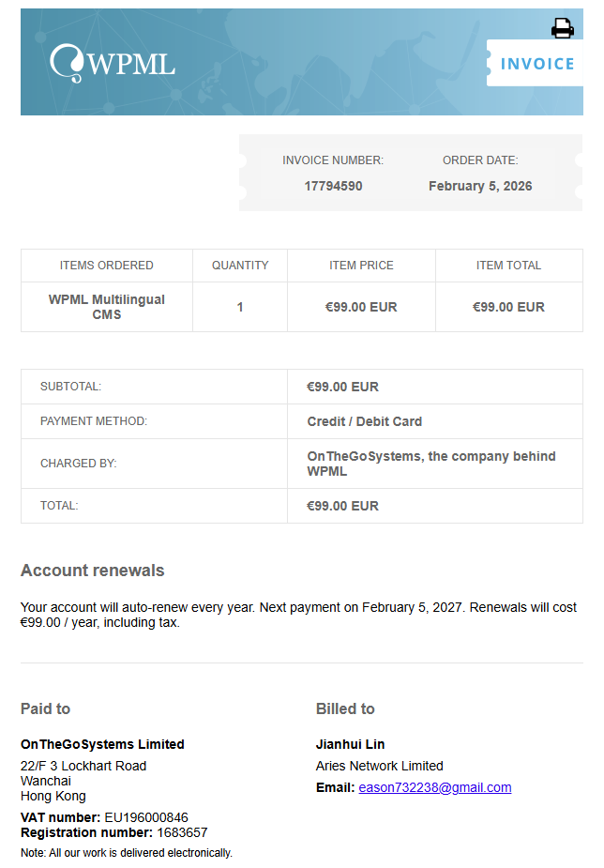The image size is (604, 868).
Task: Select invoice number 17794590
Action: (333, 186)
